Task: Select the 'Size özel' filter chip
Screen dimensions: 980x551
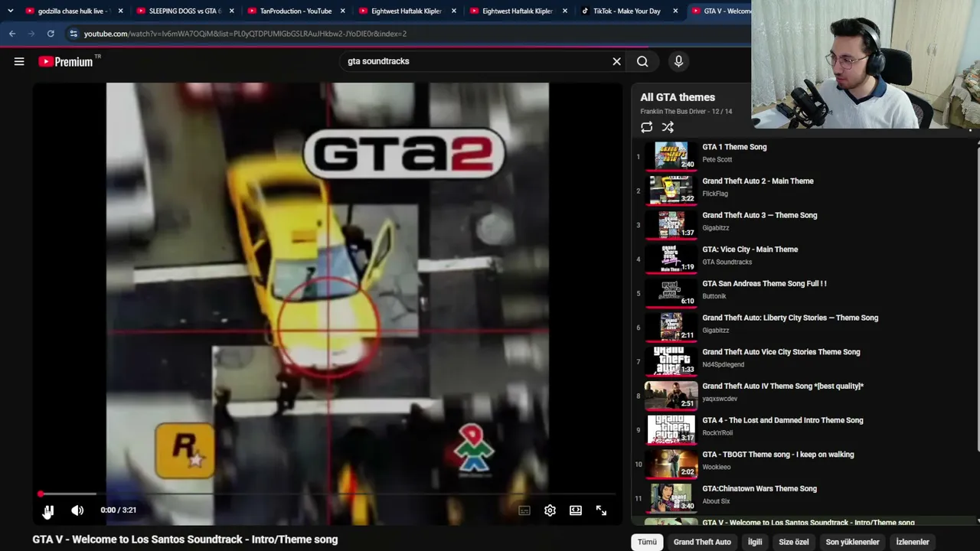Action: [x=794, y=542]
